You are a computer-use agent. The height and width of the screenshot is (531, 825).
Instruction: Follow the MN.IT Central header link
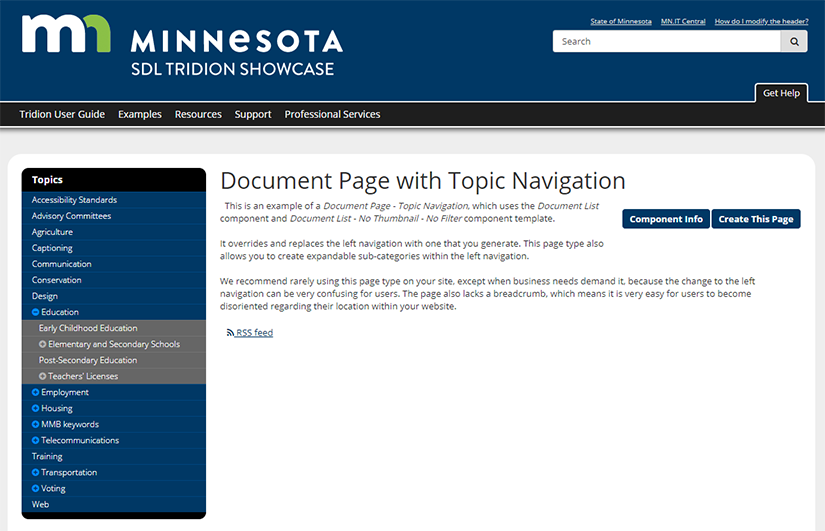(x=683, y=21)
